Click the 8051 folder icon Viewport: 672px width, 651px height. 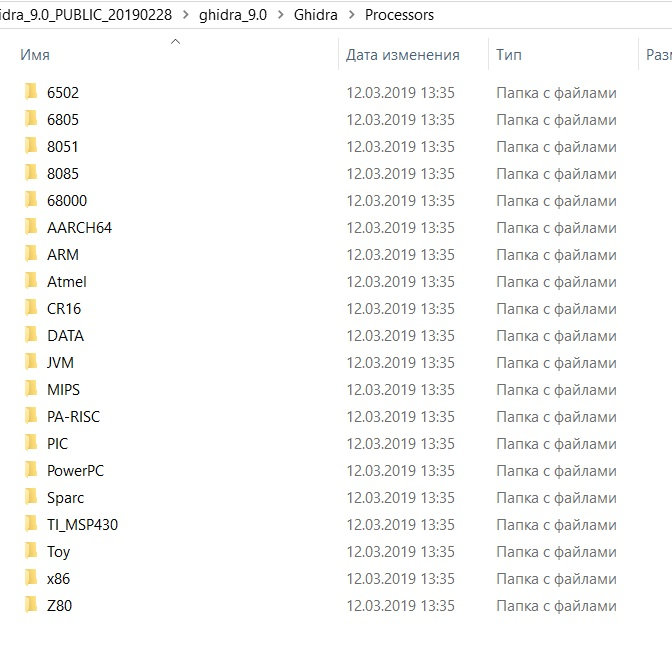[31, 146]
